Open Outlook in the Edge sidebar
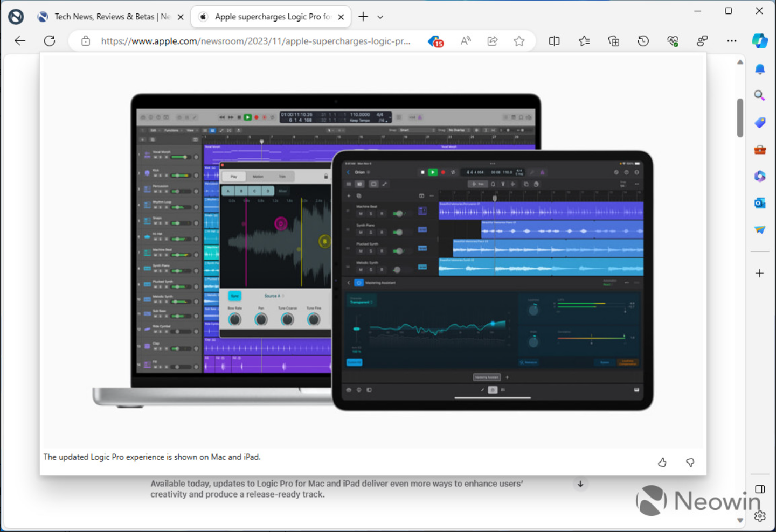The width and height of the screenshot is (776, 532). click(760, 203)
